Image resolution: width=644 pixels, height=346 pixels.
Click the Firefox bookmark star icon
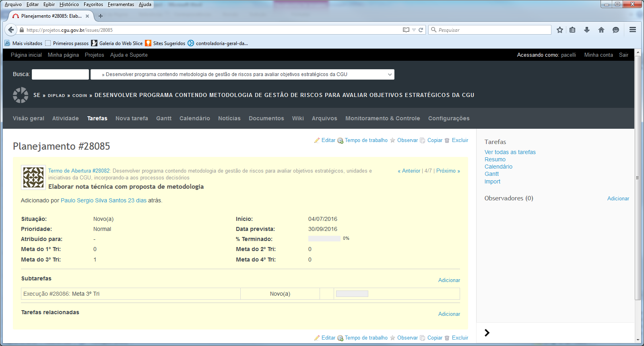pos(559,30)
